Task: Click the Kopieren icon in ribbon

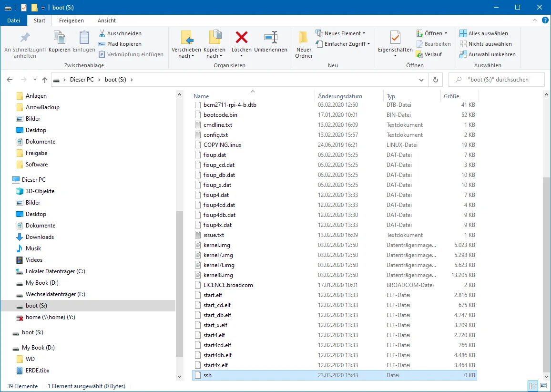Action: [x=60, y=38]
